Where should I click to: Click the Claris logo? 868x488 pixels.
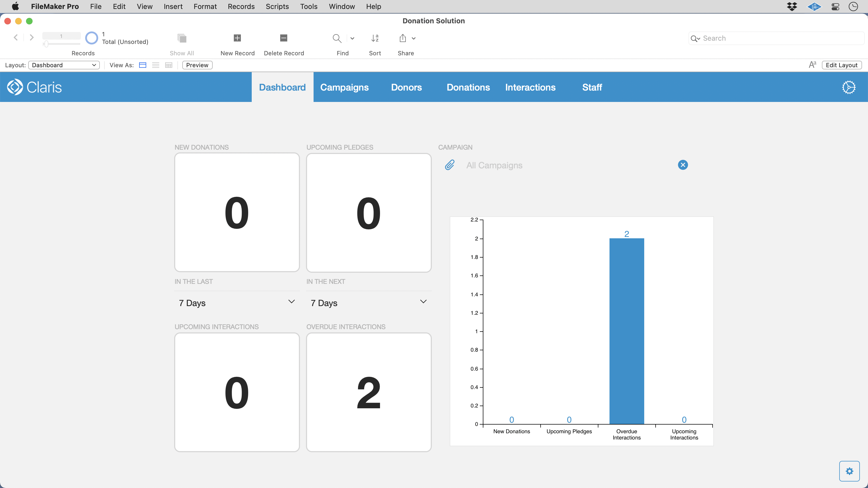[x=34, y=87]
